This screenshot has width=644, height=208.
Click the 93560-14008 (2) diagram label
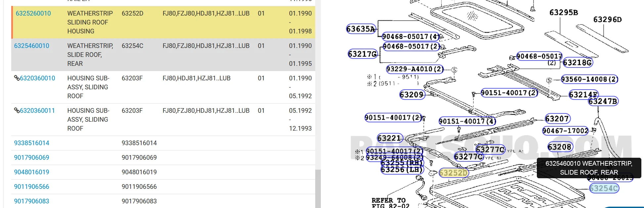[x=589, y=79]
